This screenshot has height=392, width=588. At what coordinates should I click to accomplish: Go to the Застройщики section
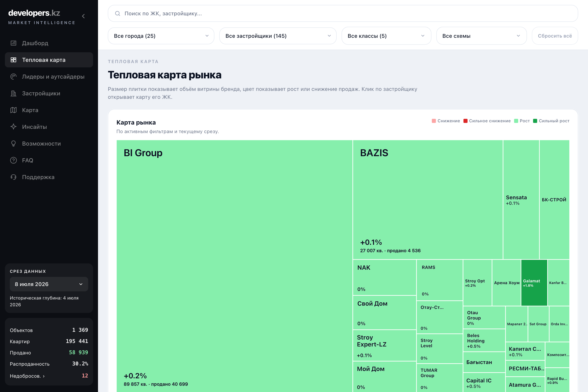[x=49, y=93]
